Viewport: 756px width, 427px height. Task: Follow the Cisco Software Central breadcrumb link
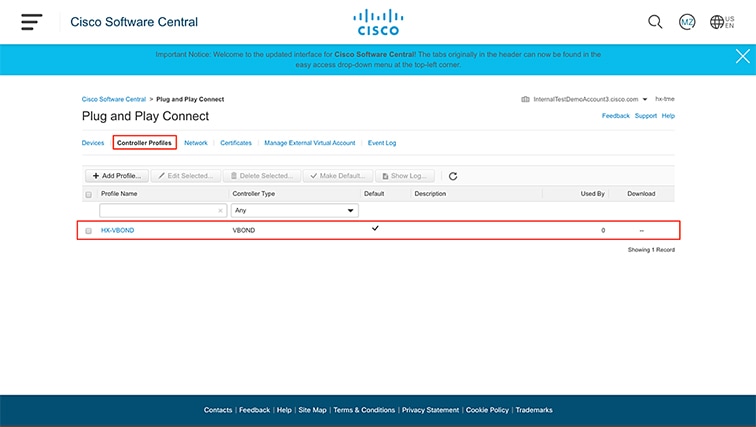coord(114,99)
